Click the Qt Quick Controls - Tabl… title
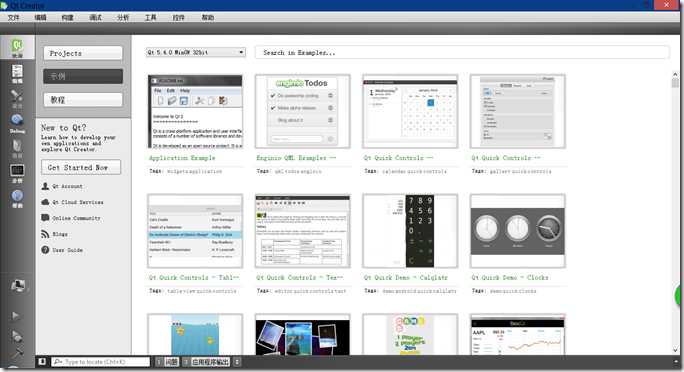Image resolution: width=684 pixels, height=372 pixels. [x=194, y=277]
